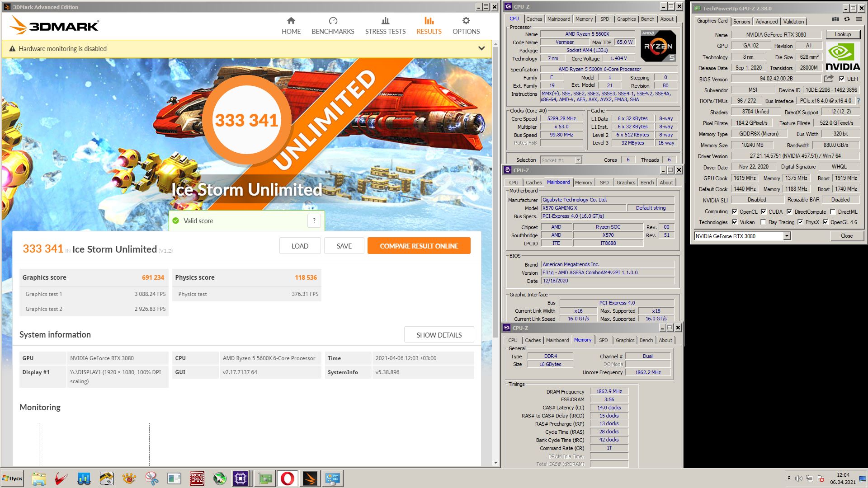Refresh GPU-Z data with the refresh icon
This screenshot has height=488, width=868.
point(847,20)
